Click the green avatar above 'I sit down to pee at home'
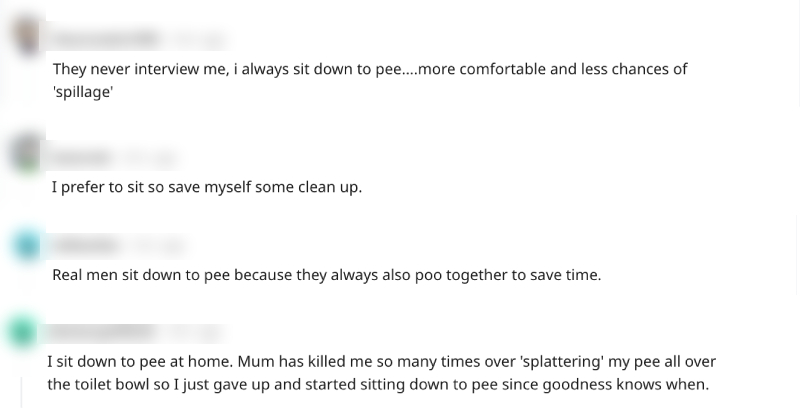The height and width of the screenshot is (413, 800). (x=22, y=332)
